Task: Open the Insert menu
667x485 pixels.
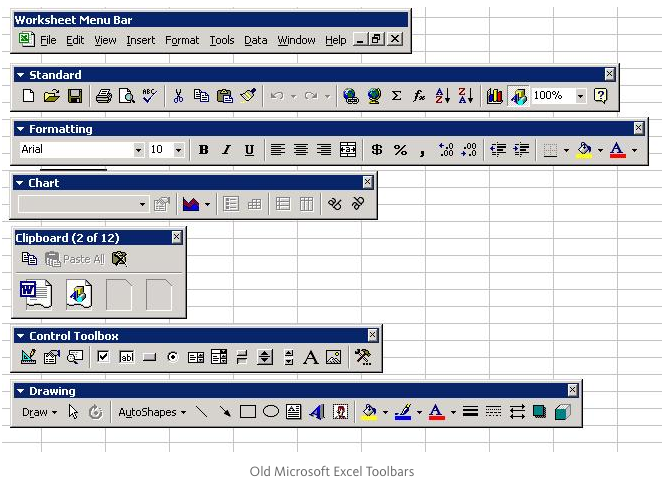Action: 140,40
